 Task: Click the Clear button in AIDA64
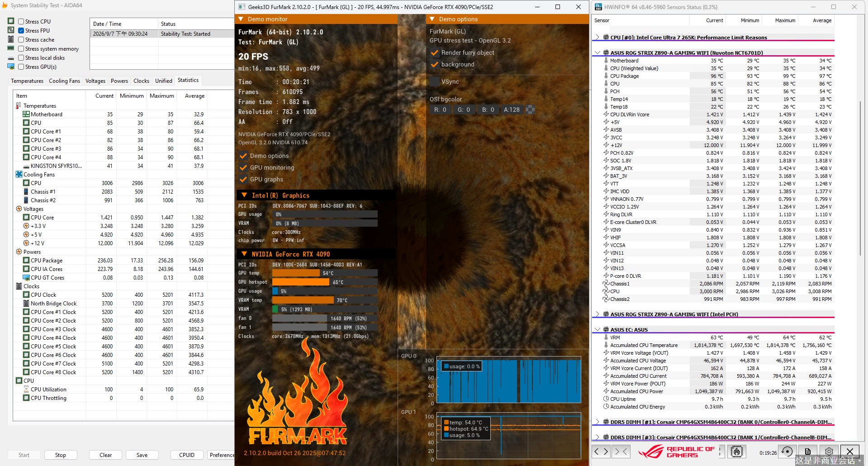[106, 455]
